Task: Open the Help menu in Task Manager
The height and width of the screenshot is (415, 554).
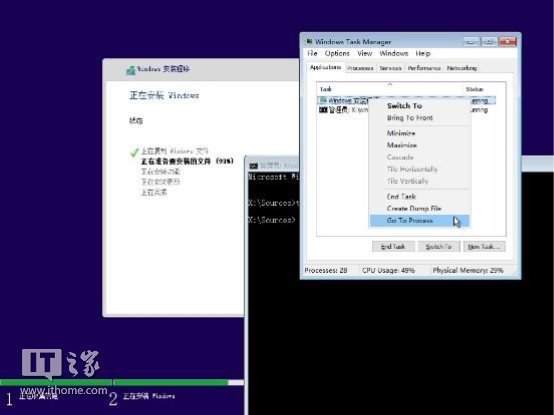Action: [423, 53]
